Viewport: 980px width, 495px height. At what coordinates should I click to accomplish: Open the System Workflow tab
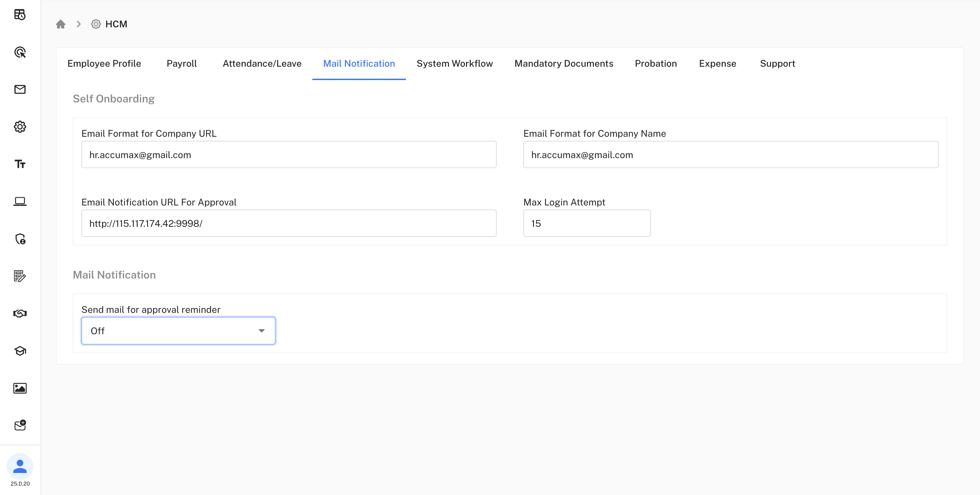click(455, 64)
